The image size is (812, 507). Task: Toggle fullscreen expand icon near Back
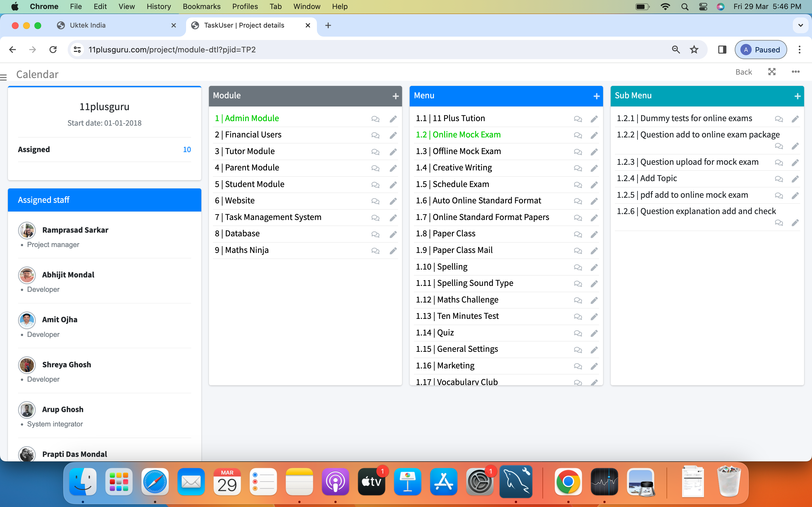point(772,72)
